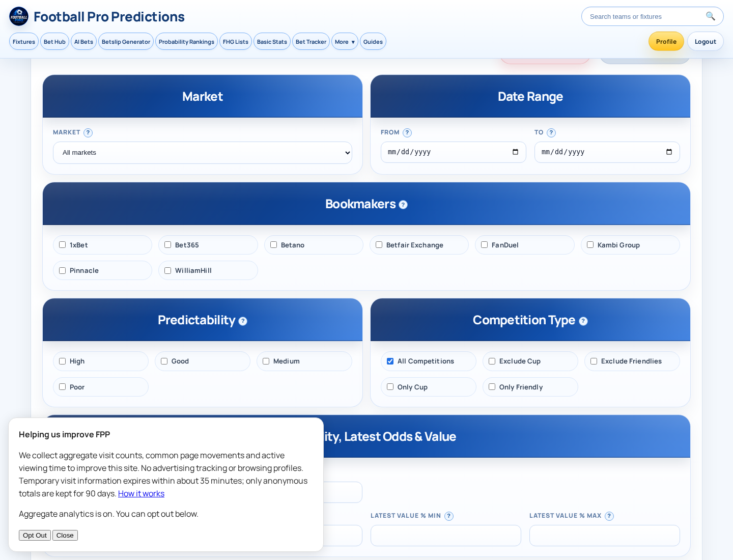The height and width of the screenshot is (560, 733).
Task: Click the yellow Profile button
Action: pos(666,42)
